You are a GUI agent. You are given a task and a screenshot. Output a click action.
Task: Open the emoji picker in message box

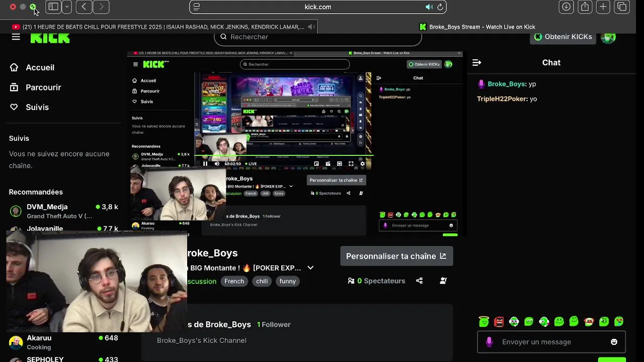614,342
